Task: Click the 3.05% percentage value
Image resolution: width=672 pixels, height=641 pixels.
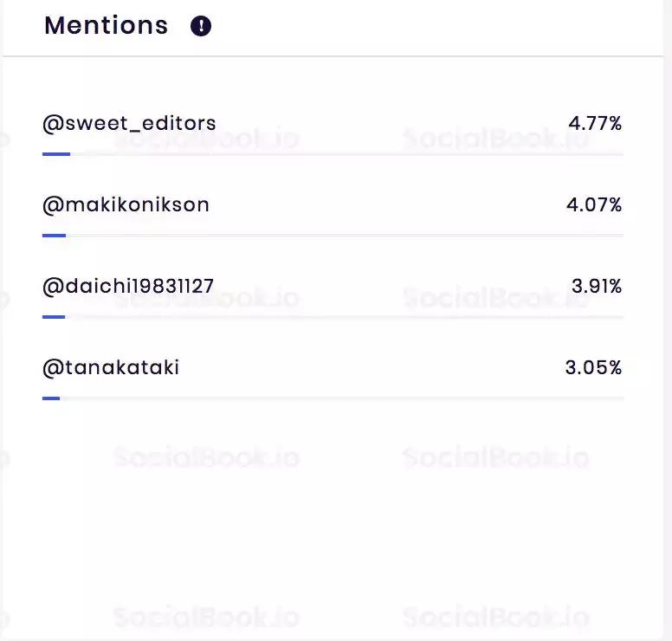Action: point(593,367)
